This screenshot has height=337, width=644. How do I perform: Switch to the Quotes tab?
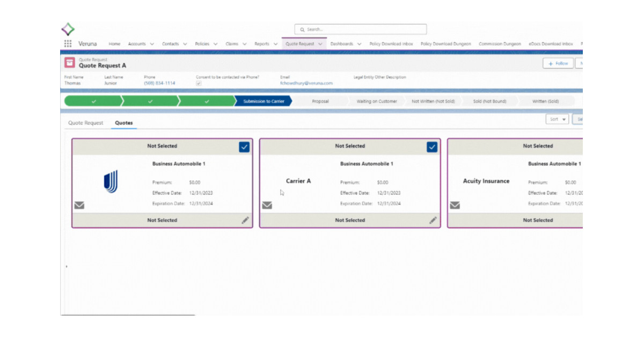pyautogui.click(x=123, y=122)
